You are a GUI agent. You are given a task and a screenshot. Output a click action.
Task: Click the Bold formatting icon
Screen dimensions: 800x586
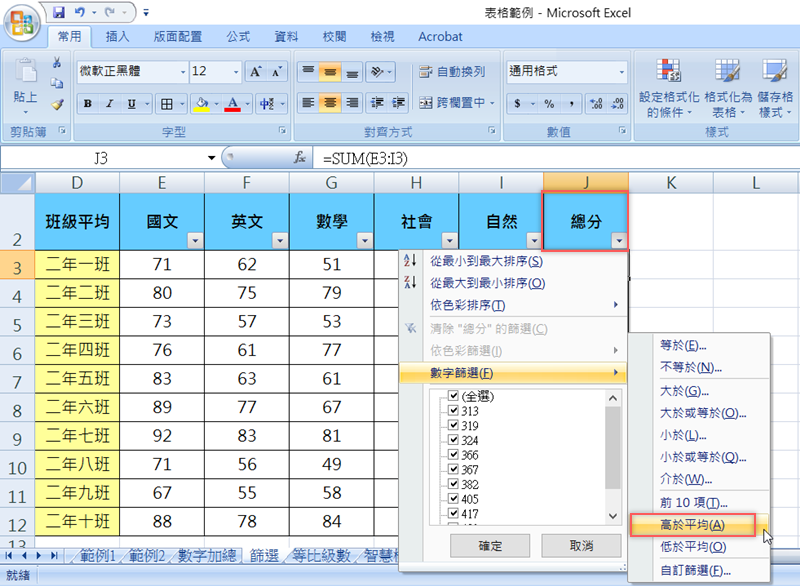[x=88, y=104]
